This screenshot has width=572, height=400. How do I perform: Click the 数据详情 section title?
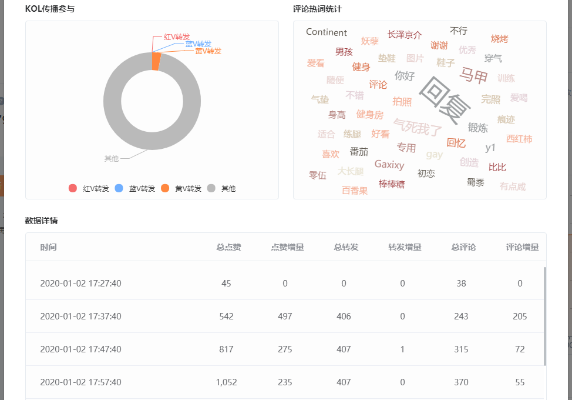pyautogui.click(x=41, y=220)
